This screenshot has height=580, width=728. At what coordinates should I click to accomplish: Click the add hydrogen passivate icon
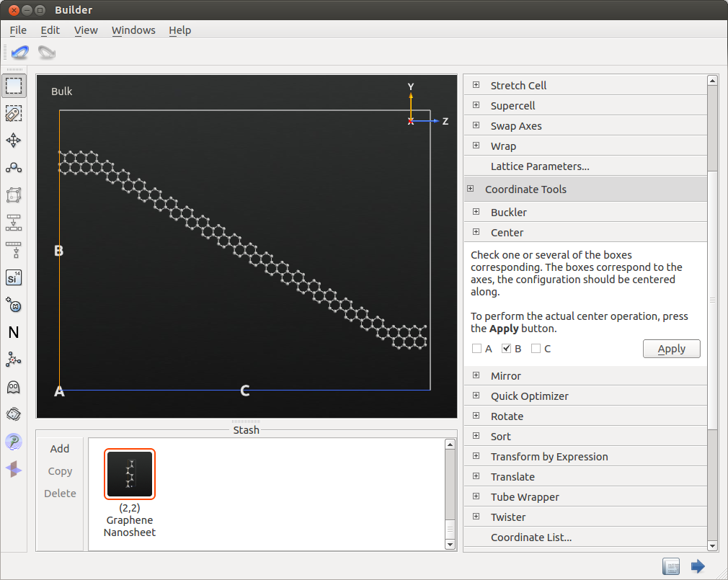coord(14,305)
